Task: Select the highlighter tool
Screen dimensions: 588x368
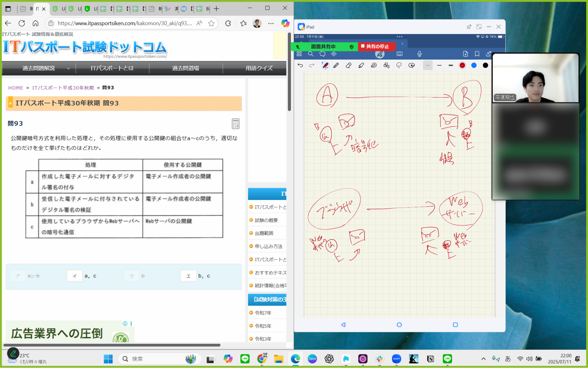Action: pos(361,65)
